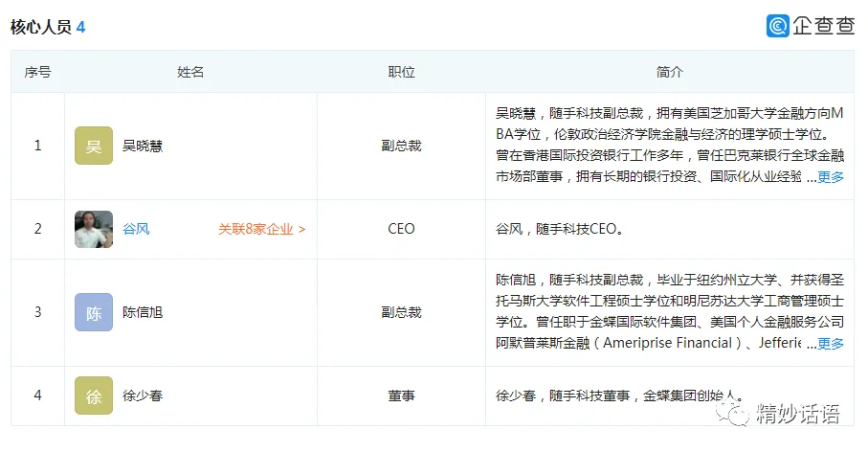Click the 姓名 column header
868x452 pixels.
pos(190,72)
